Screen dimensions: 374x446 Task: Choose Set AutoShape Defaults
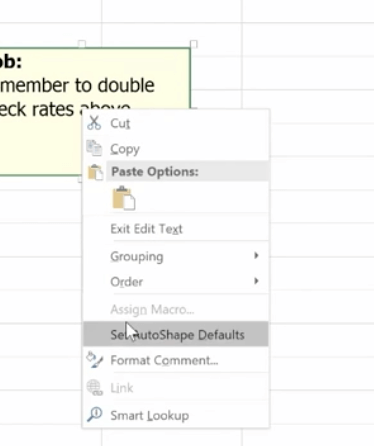click(x=175, y=334)
